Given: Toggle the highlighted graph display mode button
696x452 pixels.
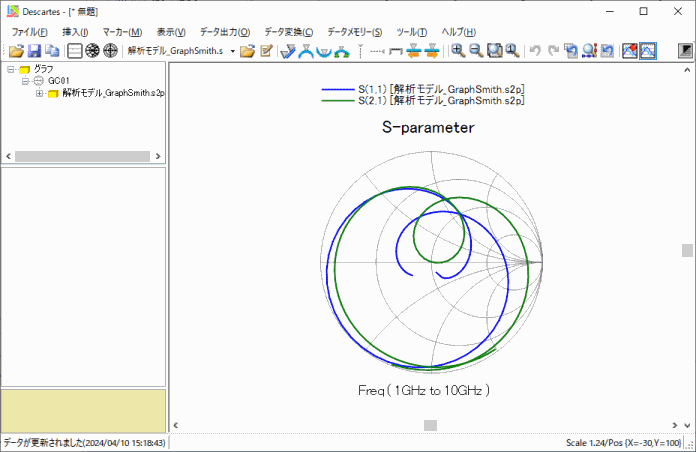Looking at the screenshot, I should (x=648, y=50).
